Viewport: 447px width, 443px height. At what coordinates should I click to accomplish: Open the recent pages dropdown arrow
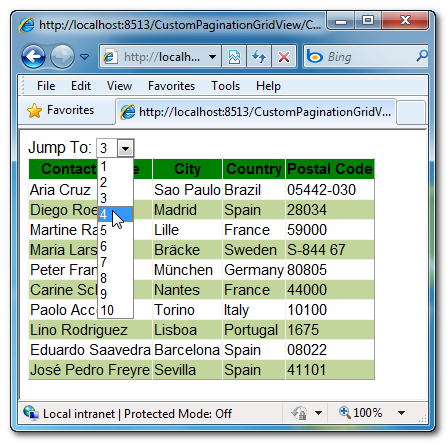(85, 57)
